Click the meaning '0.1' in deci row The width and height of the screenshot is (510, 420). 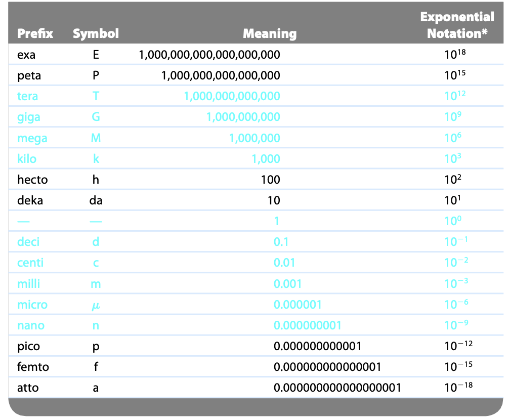pyautogui.click(x=281, y=242)
